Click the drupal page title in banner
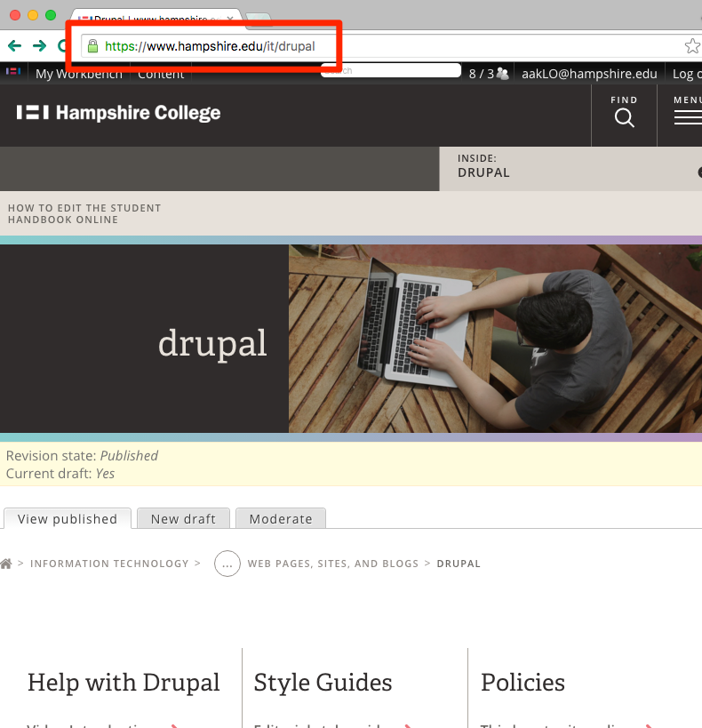The image size is (702, 728). [212, 343]
